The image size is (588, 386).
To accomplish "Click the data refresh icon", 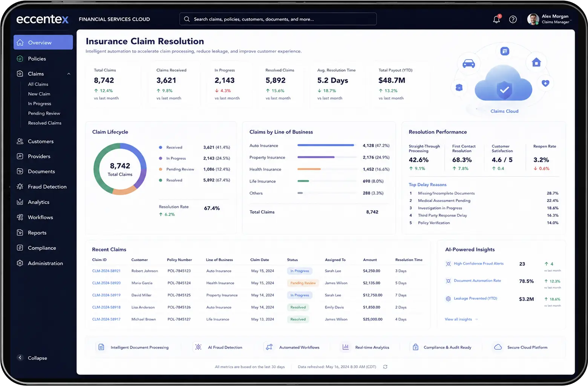I will (x=385, y=367).
